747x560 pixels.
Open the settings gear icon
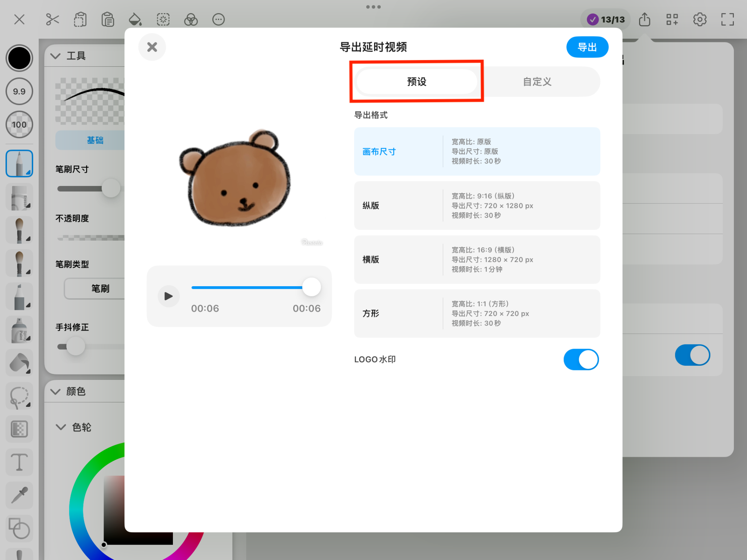(700, 19)
